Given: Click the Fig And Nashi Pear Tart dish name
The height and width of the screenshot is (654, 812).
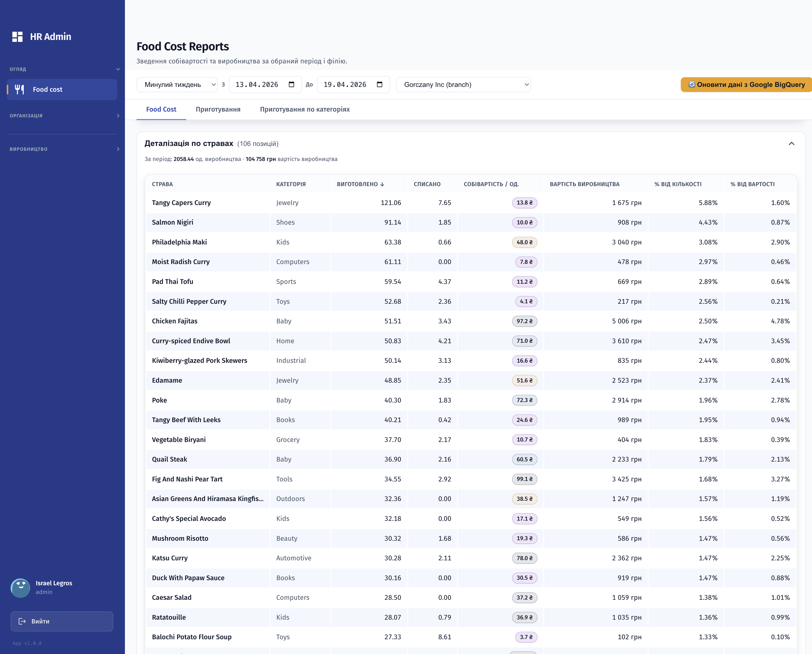Looking at the screenshot, I should click(187, 479).
